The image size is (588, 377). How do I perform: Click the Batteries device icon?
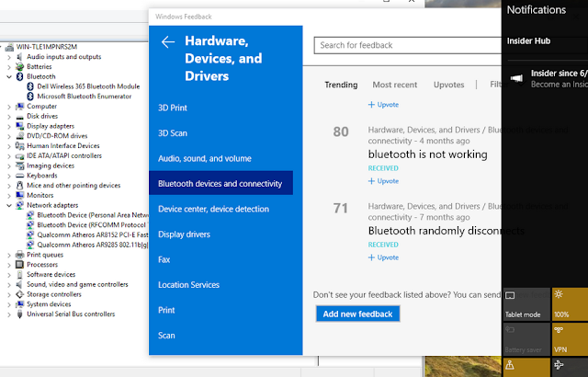coord(19,67)
